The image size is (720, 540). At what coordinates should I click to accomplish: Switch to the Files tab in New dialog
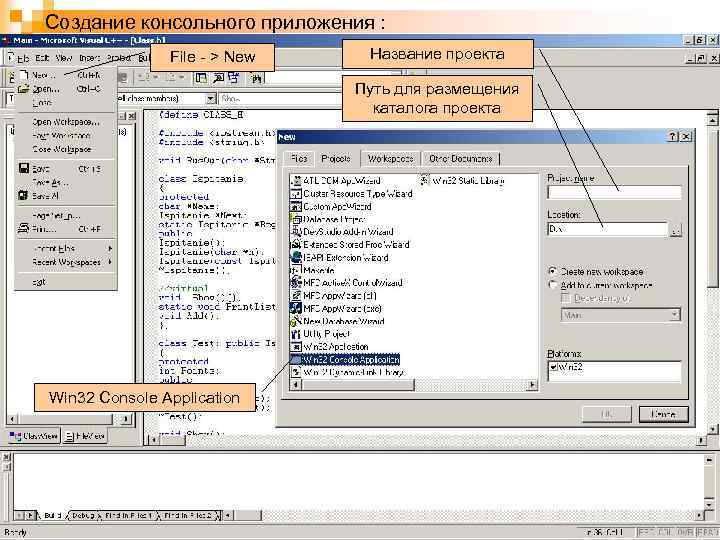pyautogui.click(x=298, y=159)
